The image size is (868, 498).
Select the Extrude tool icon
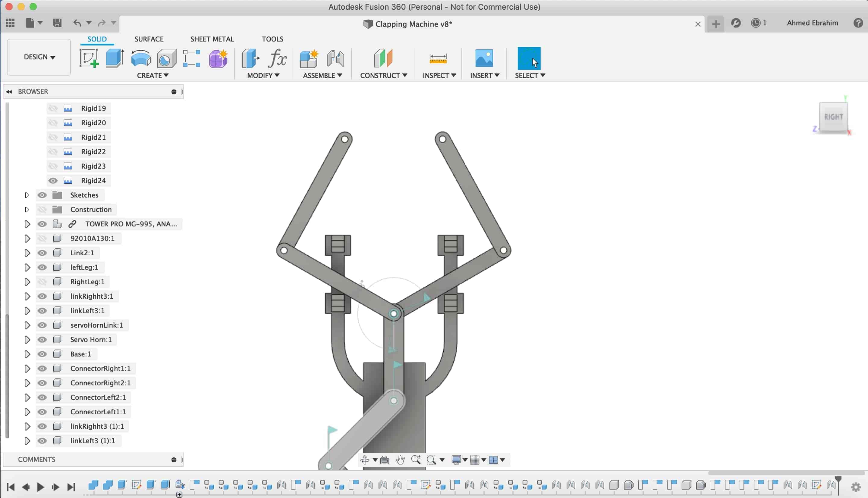[115, 58]
